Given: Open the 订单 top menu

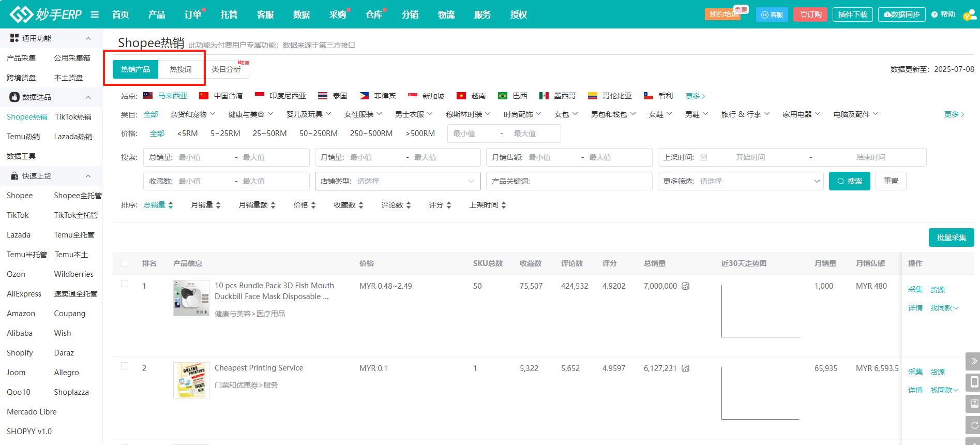Looking at the screenshot, I should (193, 14).
